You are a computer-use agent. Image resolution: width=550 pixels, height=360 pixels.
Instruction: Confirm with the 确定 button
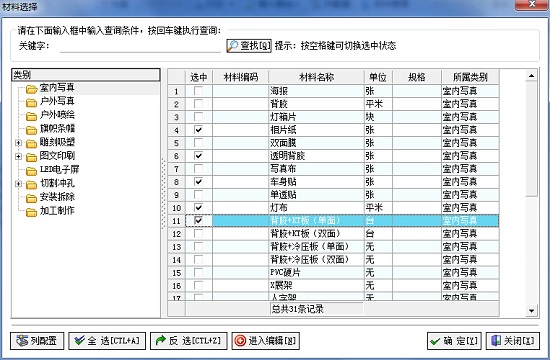click(x=454, y=341)
